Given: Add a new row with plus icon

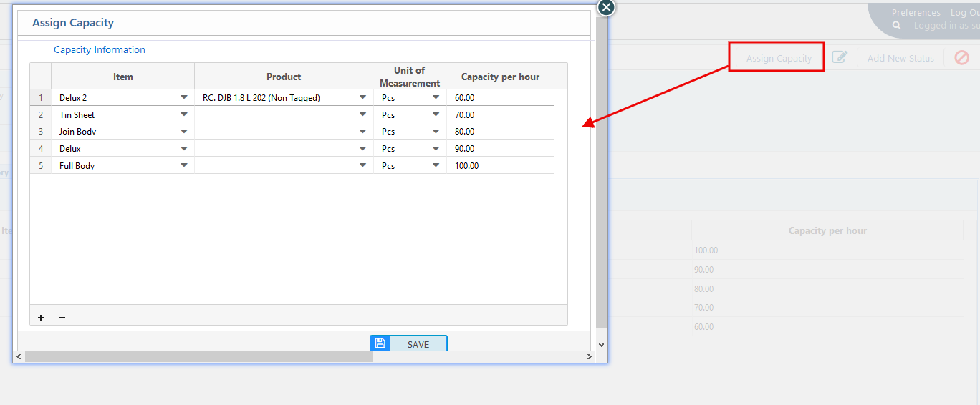Looking at the screenshot, I should click(41, 318).
